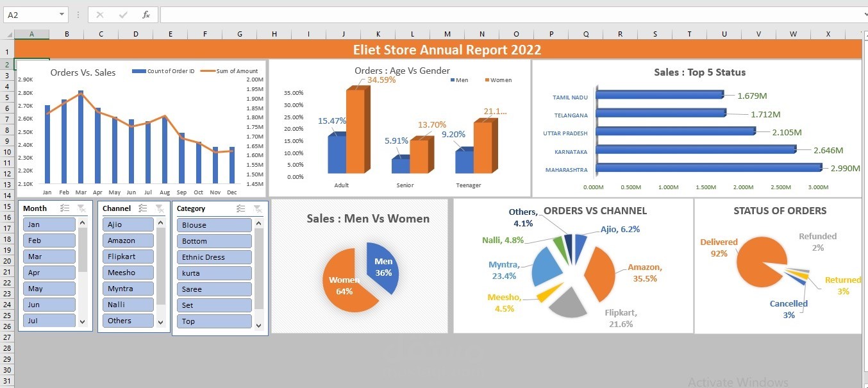Open Insert Function via fx icon

point(146,15)
